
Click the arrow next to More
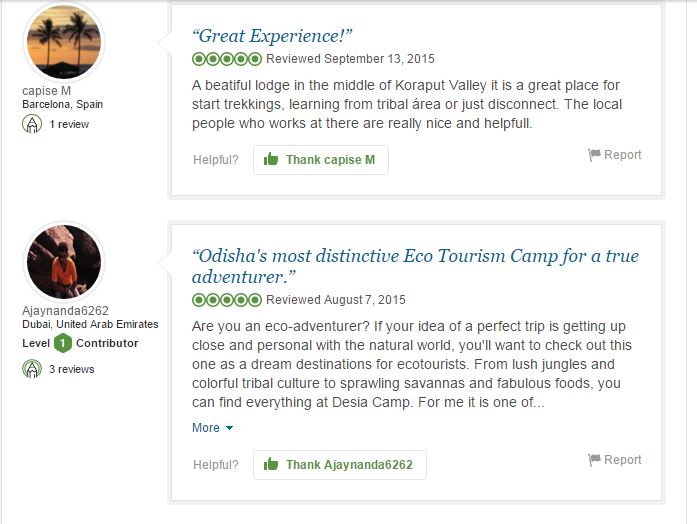(229, 428)
